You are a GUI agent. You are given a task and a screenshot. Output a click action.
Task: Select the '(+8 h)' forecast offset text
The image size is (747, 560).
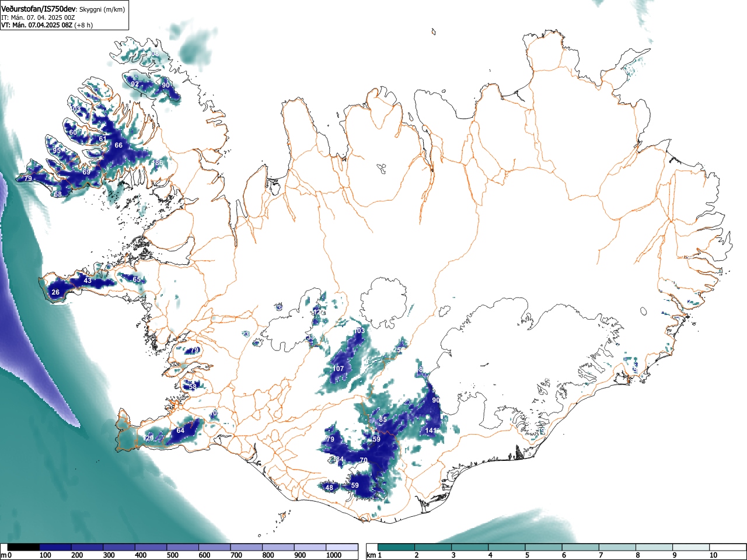click(x=83, y=25)
